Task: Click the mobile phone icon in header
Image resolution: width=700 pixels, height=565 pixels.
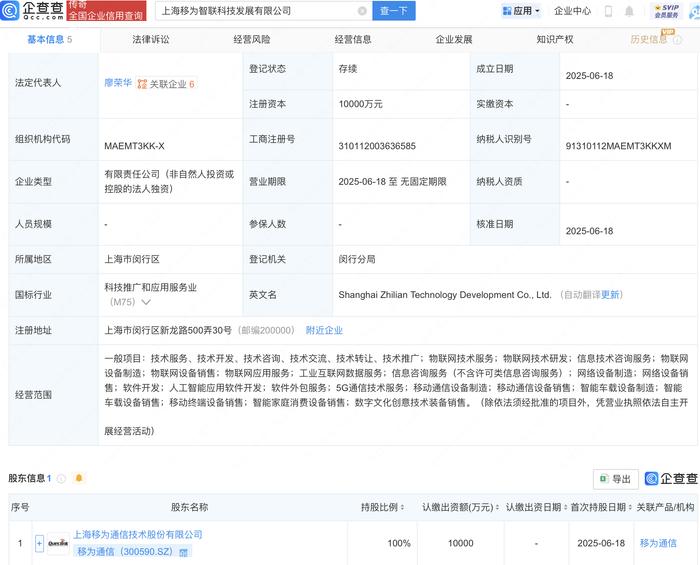Action: (608, 11)
